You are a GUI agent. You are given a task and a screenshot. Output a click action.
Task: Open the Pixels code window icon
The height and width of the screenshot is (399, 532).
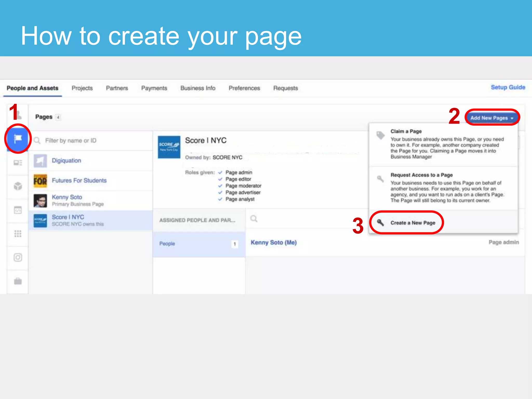click(x=18, y=210)
